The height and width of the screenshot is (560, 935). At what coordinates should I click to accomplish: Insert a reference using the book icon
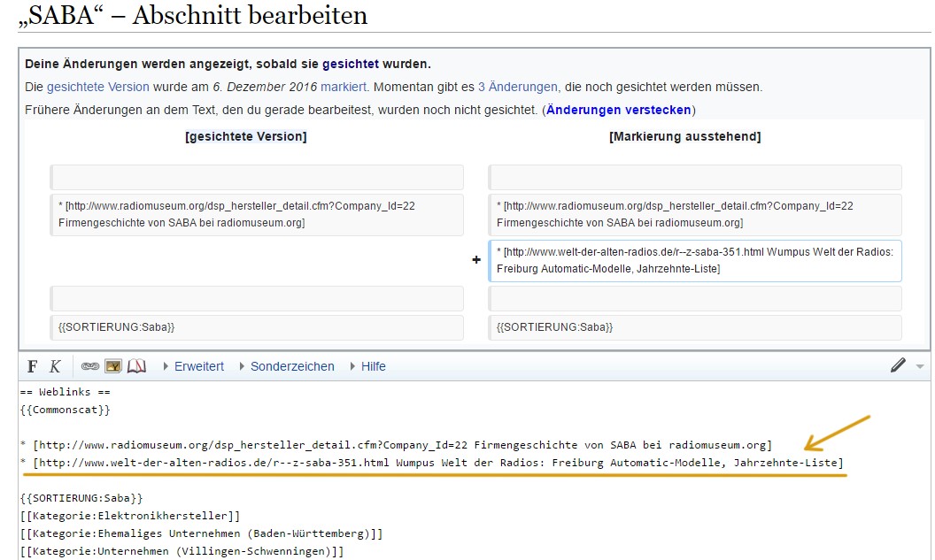(136, 366)
